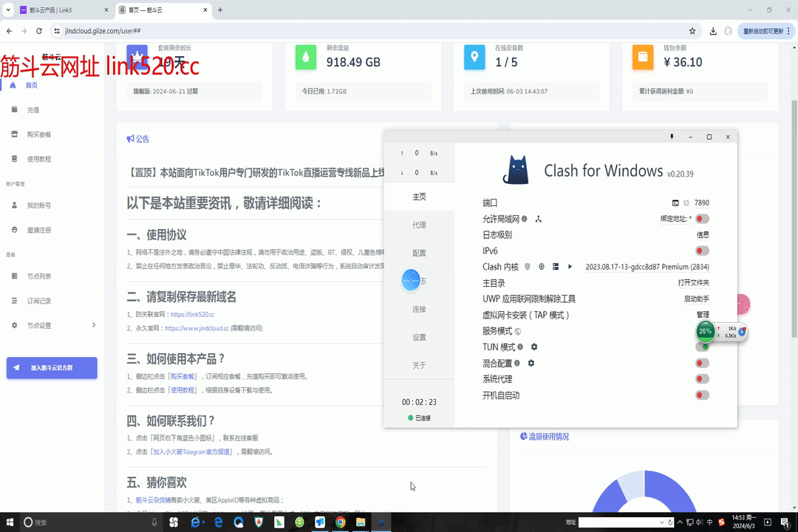Click the network interfaces icon next to 允许局域网

pyautogui.click(x=539, y=219)
